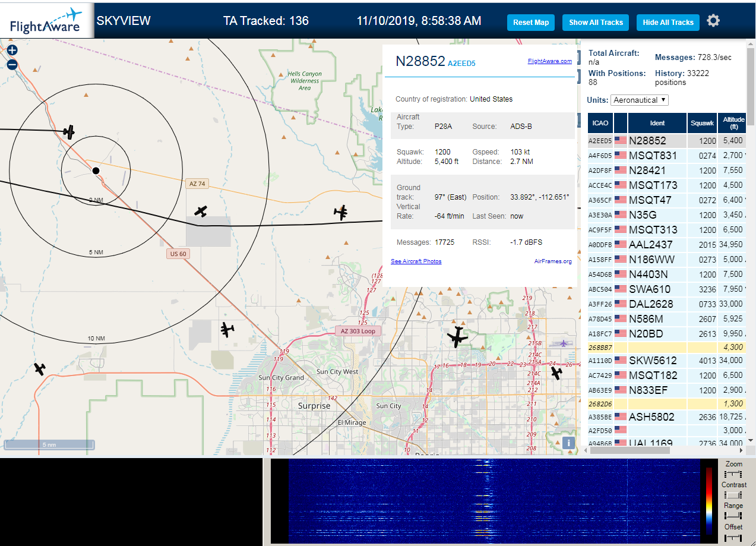Select aircraft icon near exit 24 marker
Viewport: 756px width, 546px height.
[x=556, y=373]
